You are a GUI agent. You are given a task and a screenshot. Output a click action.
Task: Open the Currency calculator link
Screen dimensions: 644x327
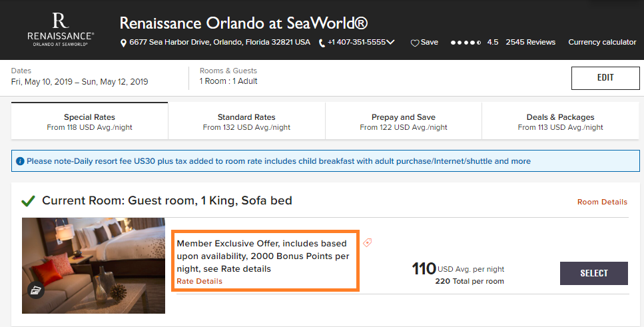tap(602, 43)
